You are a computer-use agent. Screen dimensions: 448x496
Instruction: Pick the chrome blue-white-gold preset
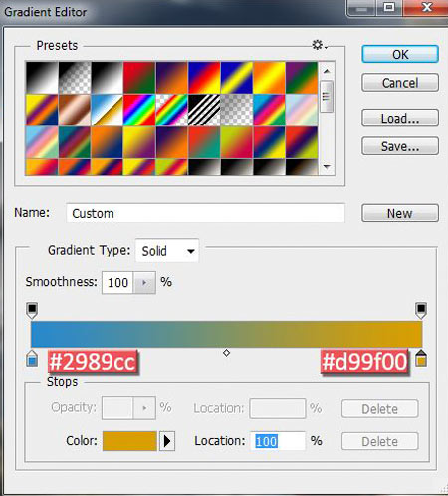point(107,110)
